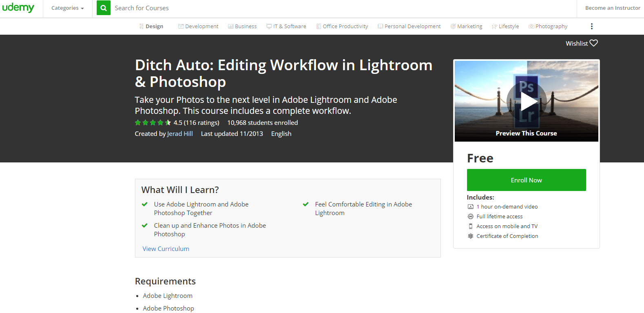Viewport: 644px width, 313px height.
Task: Click the Full lifetime access text
Action: tap(500, 217)
